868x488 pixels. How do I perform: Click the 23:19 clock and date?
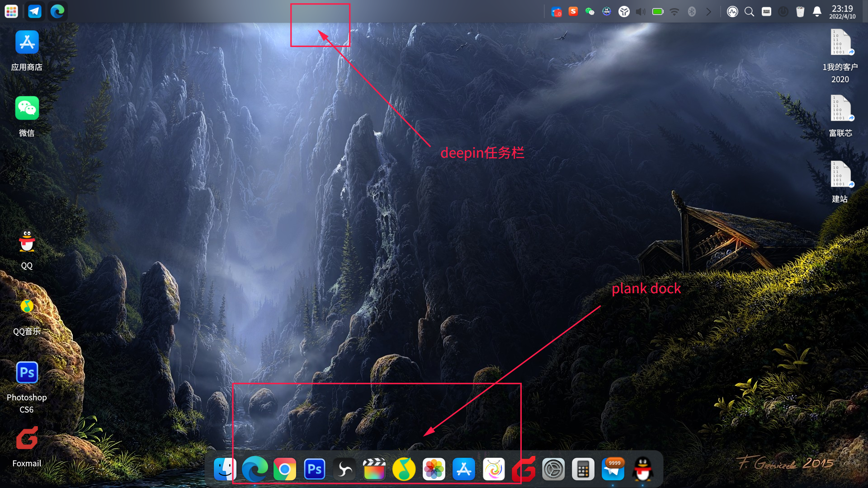coord(842,12)
